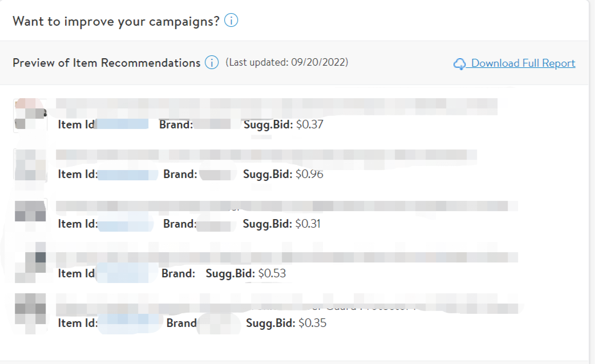Select thumbnail of item with $0.37 suggested bid
The height and width of the screenshot is (364, 595).
click(30, 115)
